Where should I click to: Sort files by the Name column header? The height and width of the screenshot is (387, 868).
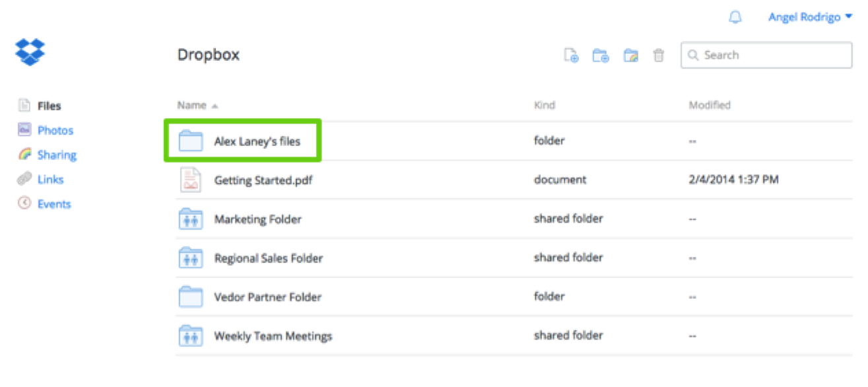192,105
